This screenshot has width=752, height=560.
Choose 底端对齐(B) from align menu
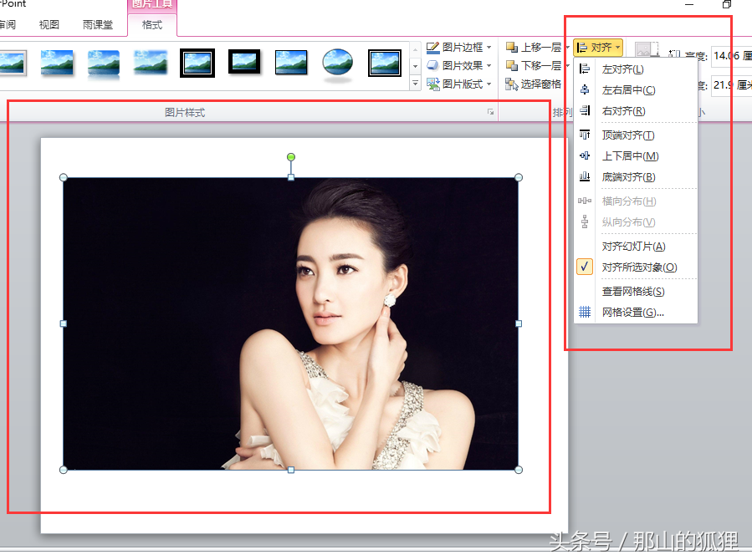pos(636,176)
